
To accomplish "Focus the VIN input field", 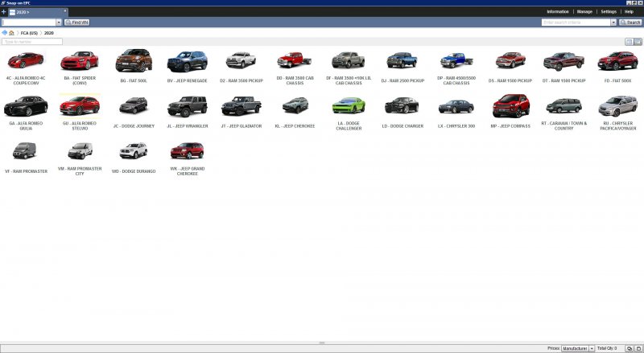I will [x=29, y=23].
